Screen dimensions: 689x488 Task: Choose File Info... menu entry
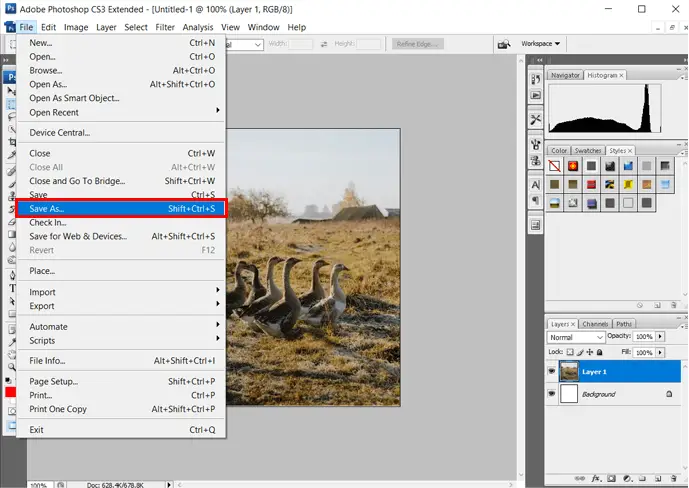coord(122,361)
